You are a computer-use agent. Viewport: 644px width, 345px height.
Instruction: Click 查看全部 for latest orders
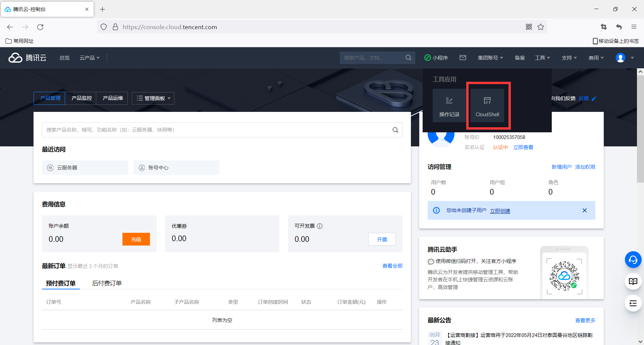tap(392, 266)
